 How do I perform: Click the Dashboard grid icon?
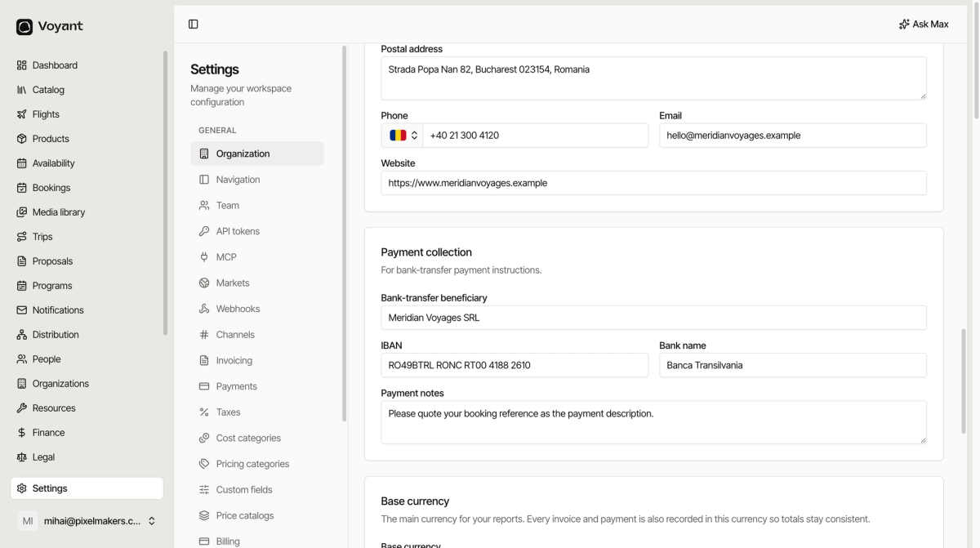pyautogui.click(x=22, y=65)
